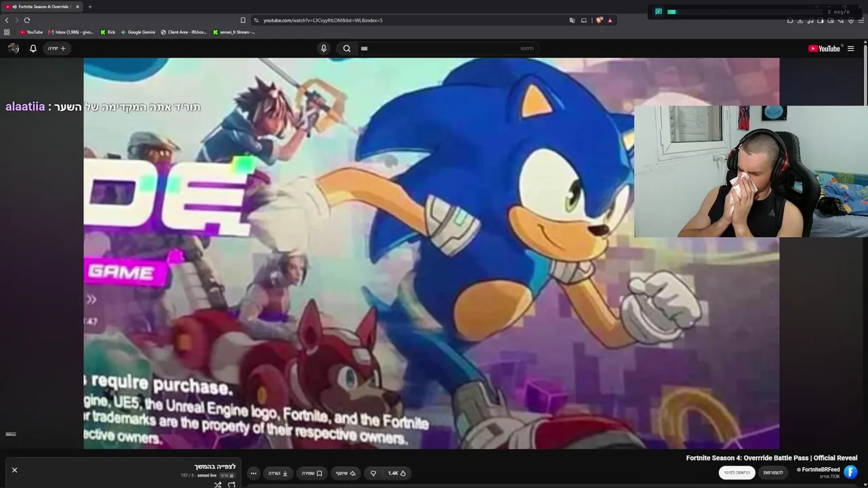Open a new browser tab
This screenshot has width=868, height=488.
point(90,7)
